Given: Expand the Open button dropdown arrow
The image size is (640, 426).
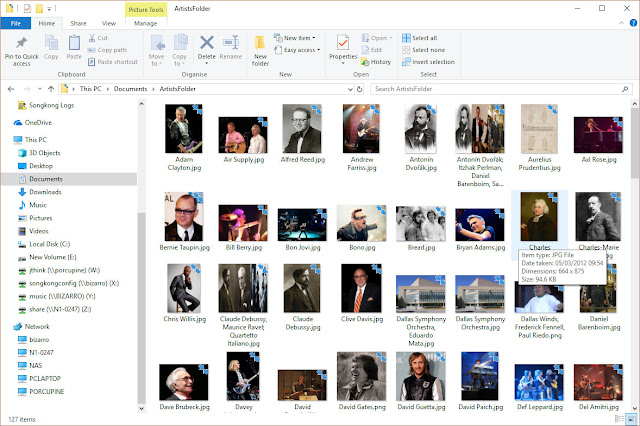Looking at the screenshot, I should click(391, 38).
